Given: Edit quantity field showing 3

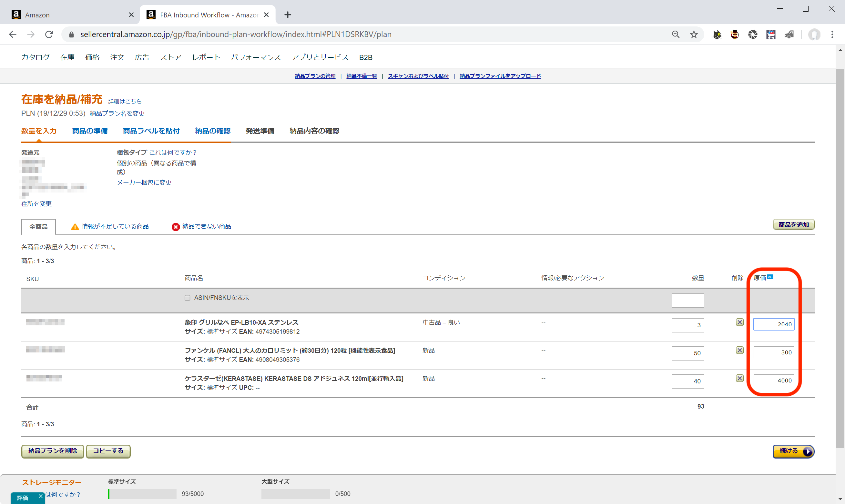Looking at the screenshot, I should (x=687, y=325).
